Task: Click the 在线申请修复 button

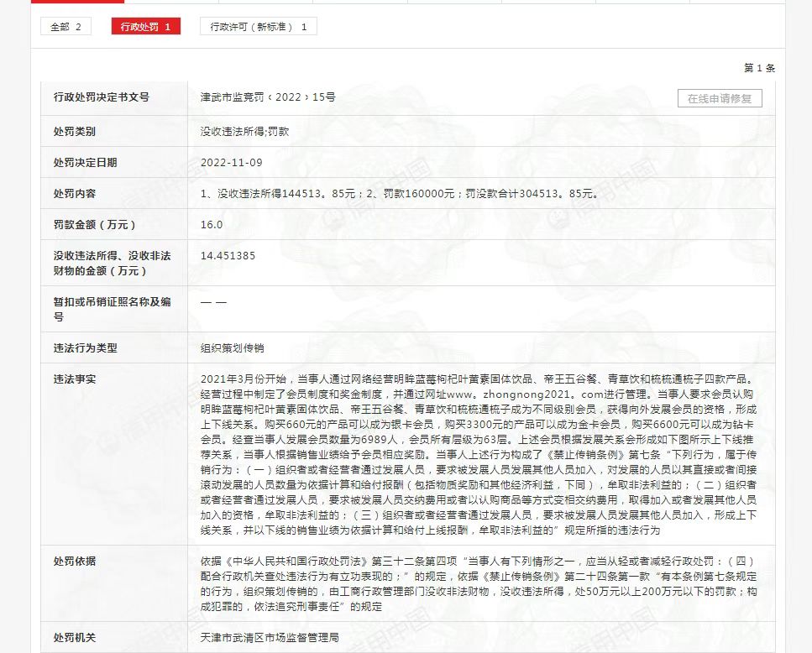Action: coord(720,98)
